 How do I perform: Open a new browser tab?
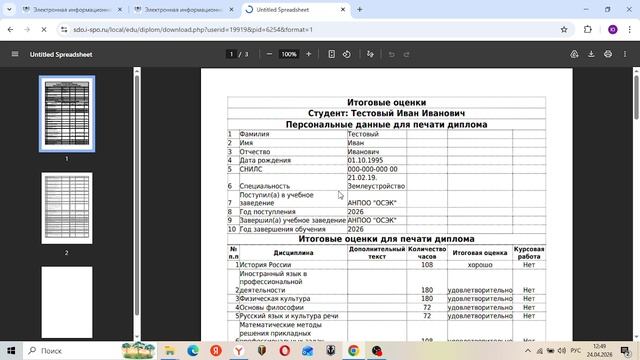(x=360, y=9)
